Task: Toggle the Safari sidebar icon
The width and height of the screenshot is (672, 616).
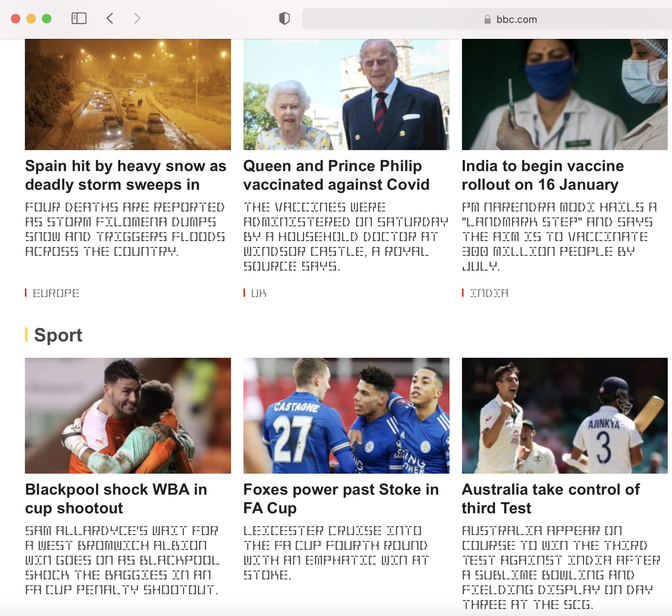Action: pos(79,18)
